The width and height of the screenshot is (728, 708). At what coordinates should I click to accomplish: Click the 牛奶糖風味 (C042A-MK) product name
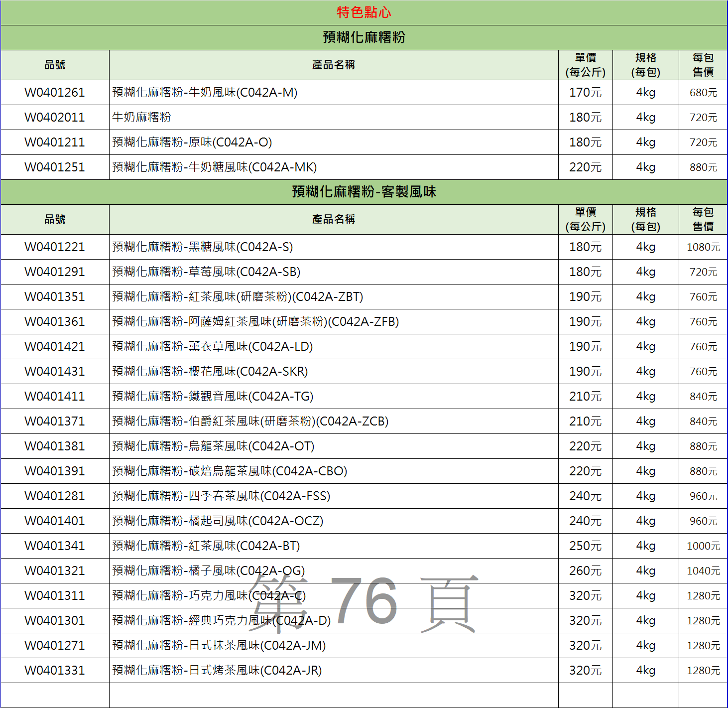click(x=214, y=167)
